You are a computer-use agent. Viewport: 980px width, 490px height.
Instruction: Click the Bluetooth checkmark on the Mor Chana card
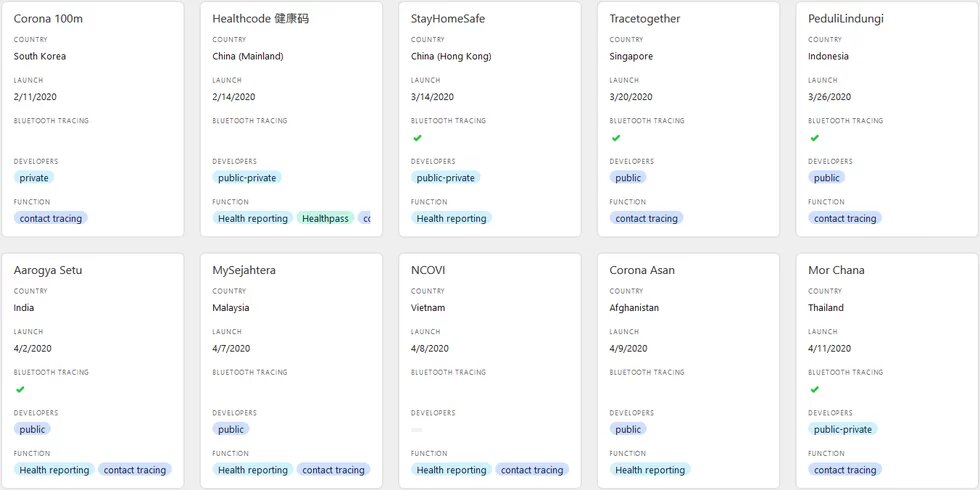814,389
